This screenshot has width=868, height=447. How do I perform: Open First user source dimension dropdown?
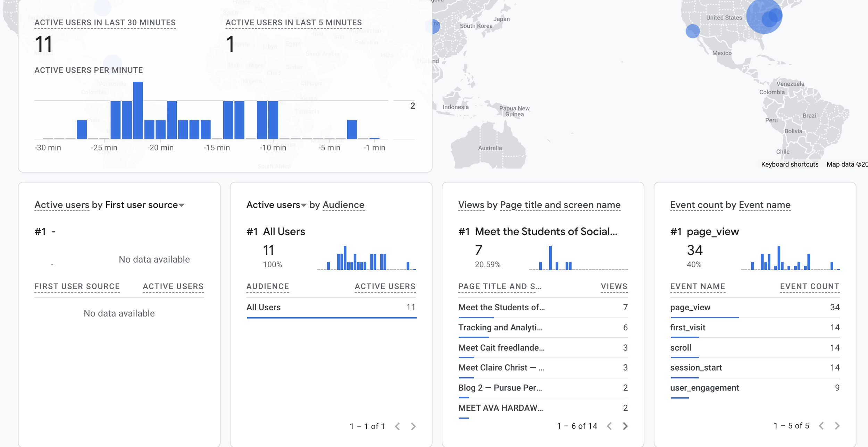[x=181, y=205]
